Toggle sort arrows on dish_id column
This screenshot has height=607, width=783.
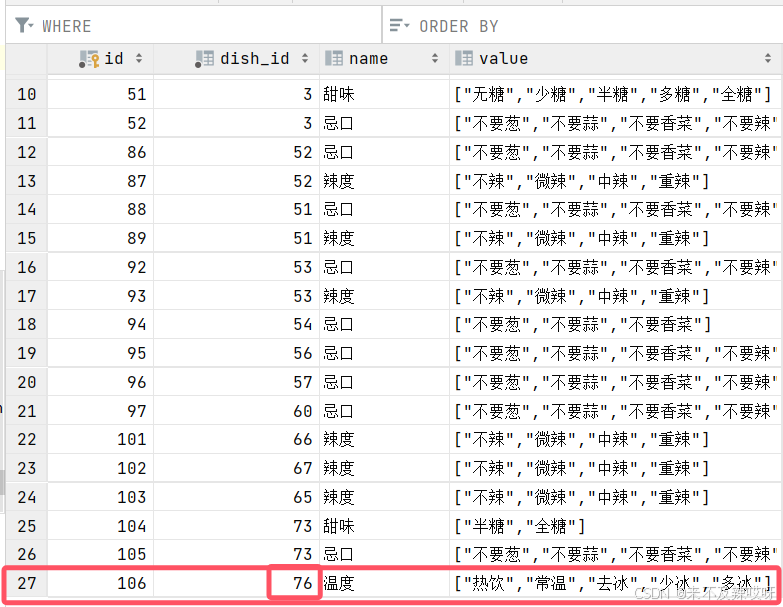click(x=305, y=58)
